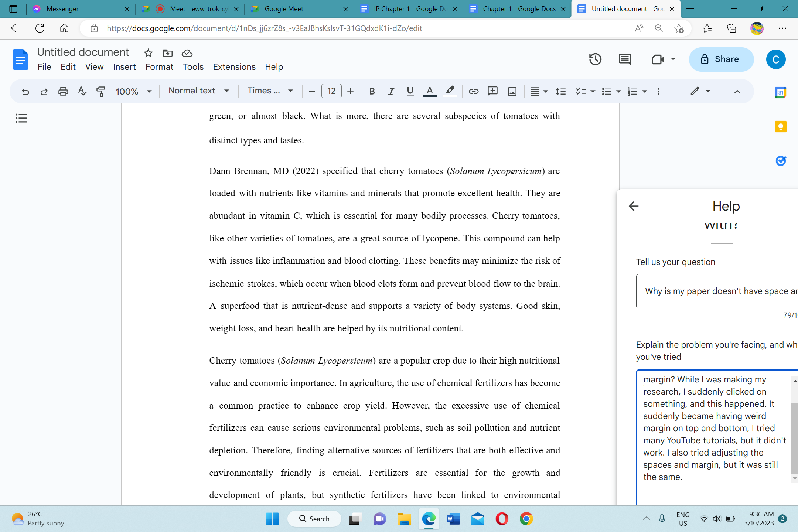Toggle underline formatting
Screen dimensions: 798x532
(410, 91)
